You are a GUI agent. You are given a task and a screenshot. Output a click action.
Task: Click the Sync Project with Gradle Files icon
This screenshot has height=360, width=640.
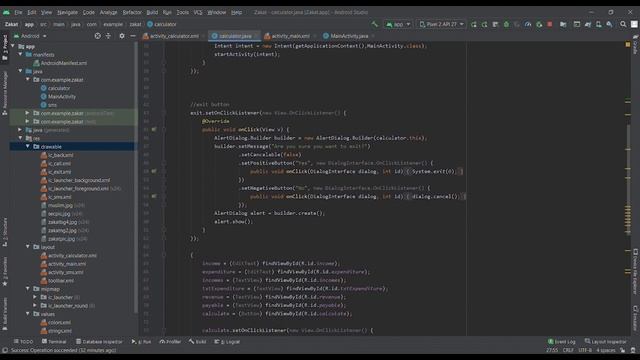pyautogui.click(x=587, y=24)
